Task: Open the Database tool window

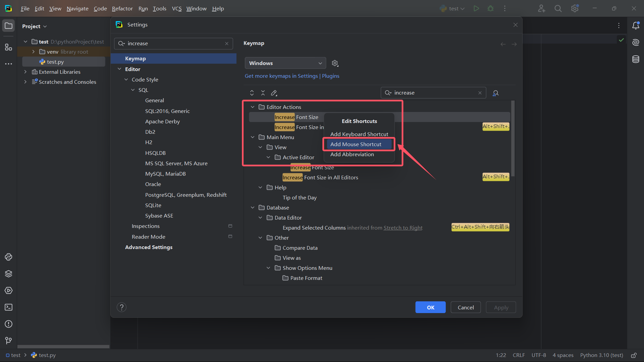Action: click(636, 59)
